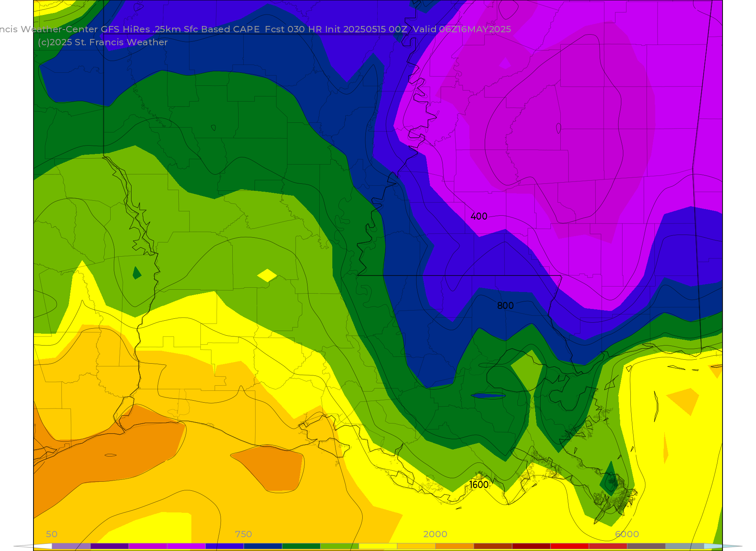This screenshot has height=551, width=756.
Task: Select the rust brown colorbar swatch
Action: pos(493,546)
